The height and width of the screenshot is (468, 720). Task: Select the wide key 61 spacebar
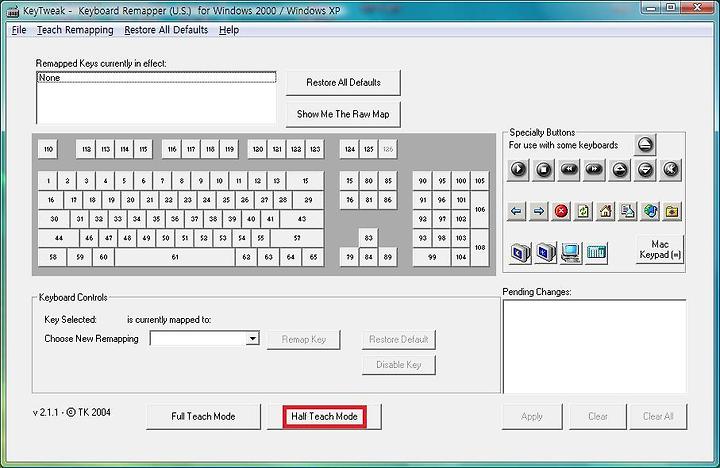[x=175, y=257]
